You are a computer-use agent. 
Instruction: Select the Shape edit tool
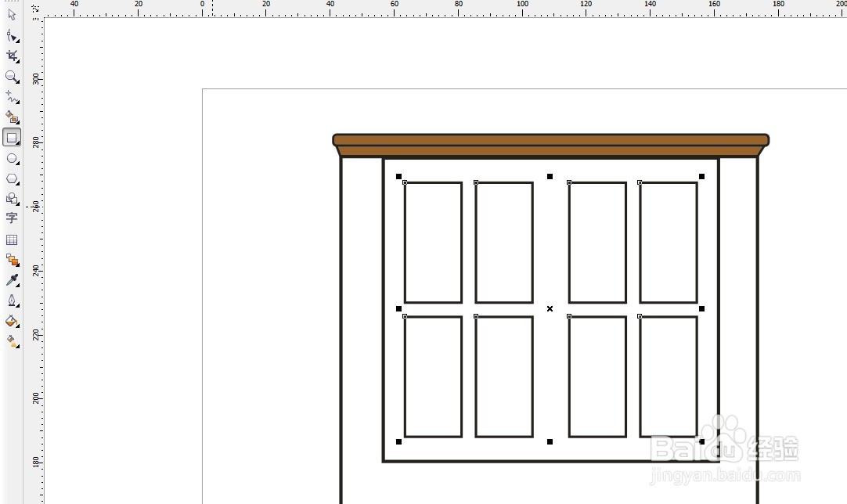click(12, 36)
